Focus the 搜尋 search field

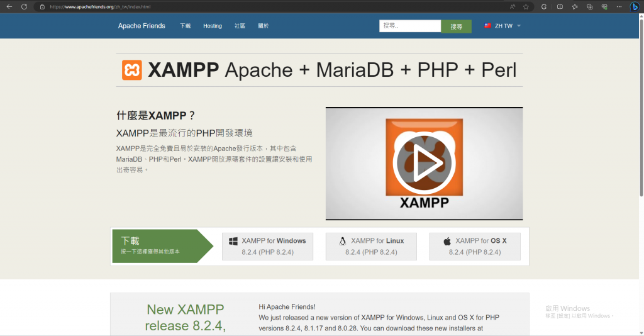pyautogui.click(x=410, y=26)
